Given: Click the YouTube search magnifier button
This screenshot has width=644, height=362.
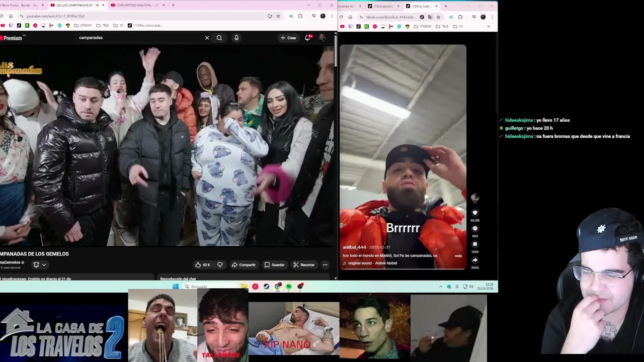Looking at the screenshot, I should click(x=219, y=38).
